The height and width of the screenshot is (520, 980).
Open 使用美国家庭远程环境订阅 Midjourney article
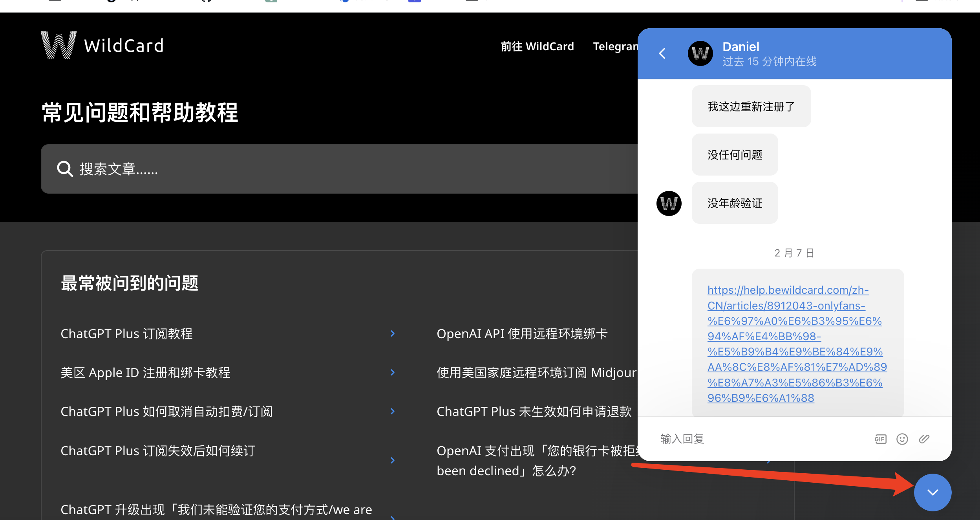pos(537,372)
